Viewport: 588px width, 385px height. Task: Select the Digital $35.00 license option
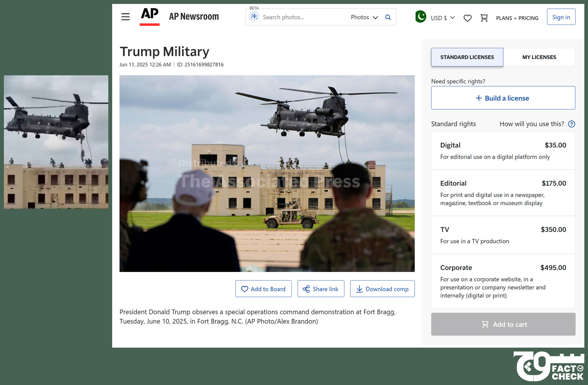(503, 151)
